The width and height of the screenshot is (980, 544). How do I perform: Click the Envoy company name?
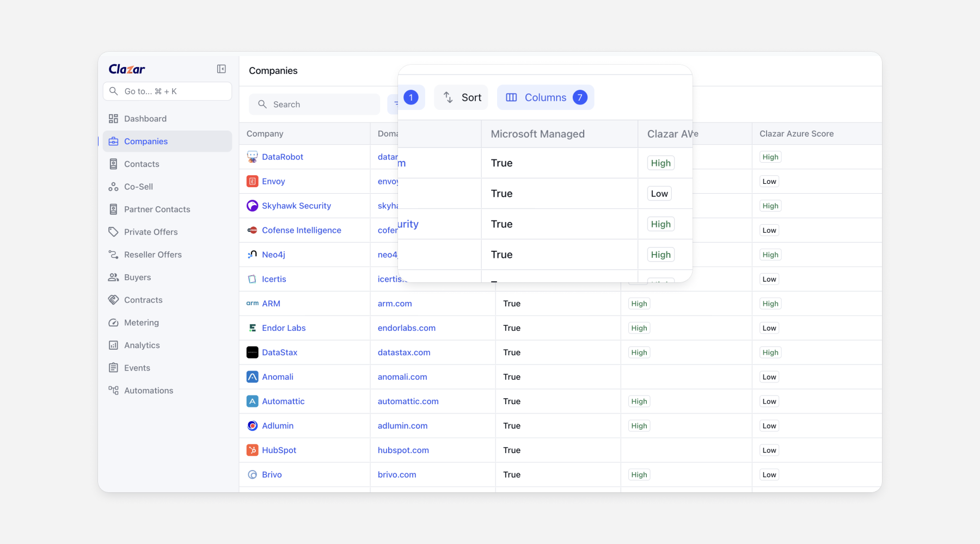[x=273, y=181]
